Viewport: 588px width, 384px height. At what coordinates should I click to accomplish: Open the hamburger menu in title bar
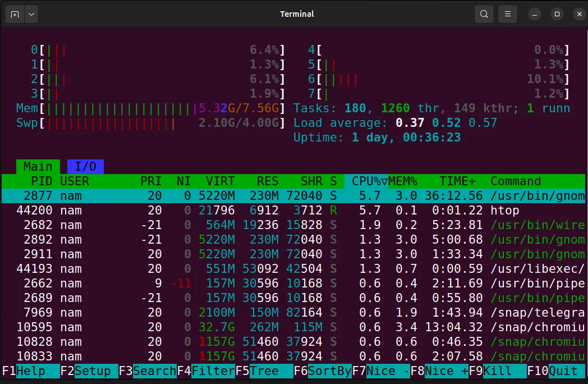tap(508, 14)
